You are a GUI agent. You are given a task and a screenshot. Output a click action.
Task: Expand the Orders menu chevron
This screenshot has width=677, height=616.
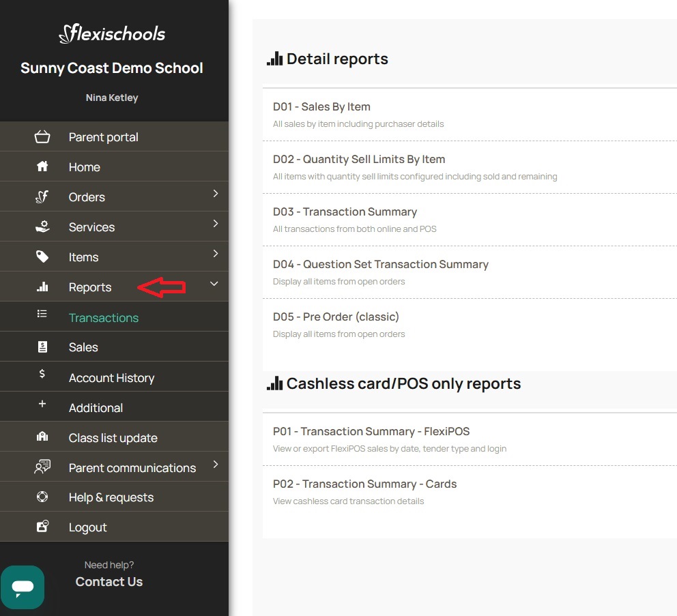pos(214,196)
